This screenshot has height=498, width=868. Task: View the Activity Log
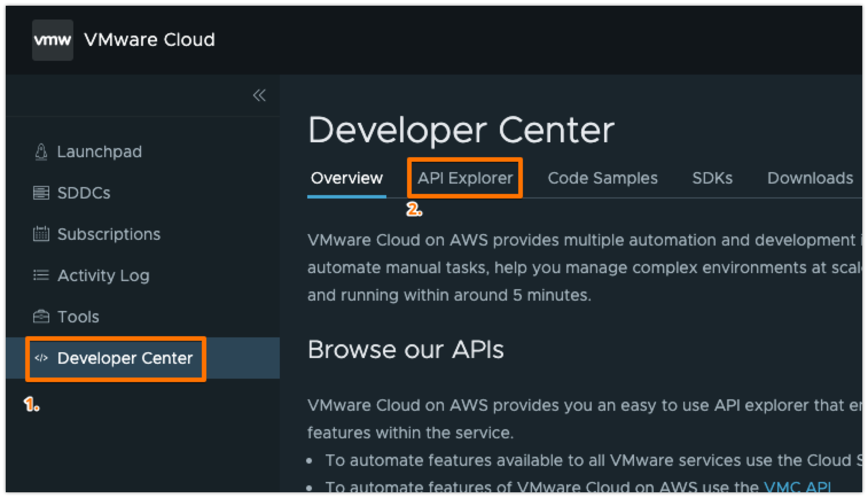coord(103,275)
